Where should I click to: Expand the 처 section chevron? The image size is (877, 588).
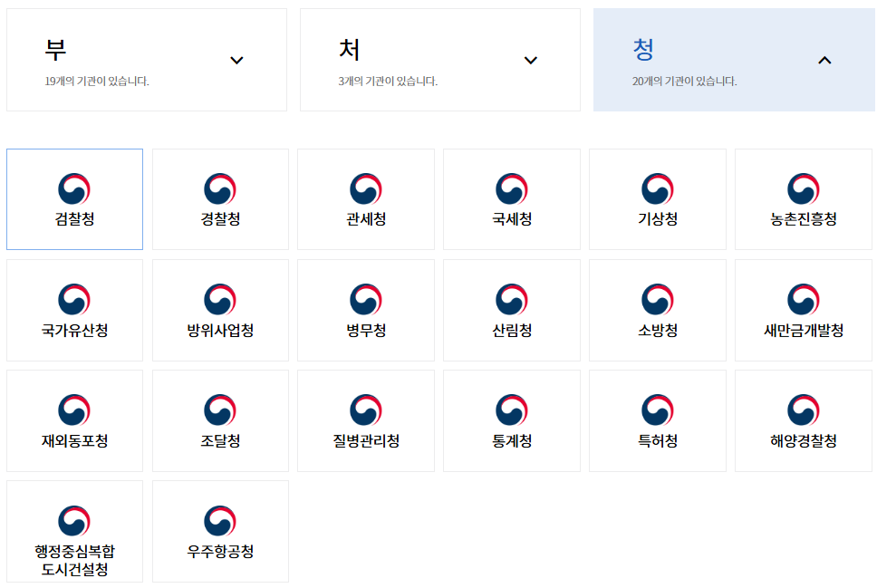pyautogui.click(x=531, y=61)
